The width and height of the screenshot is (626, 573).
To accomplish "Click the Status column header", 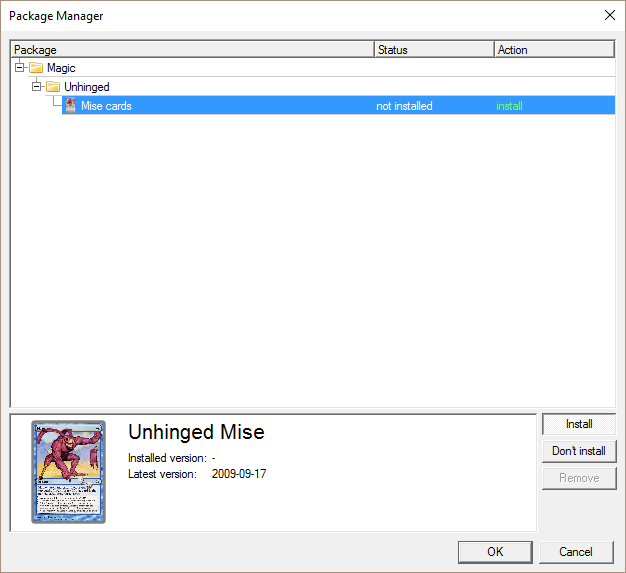I will pyautogui.click(x=434, y=50).
